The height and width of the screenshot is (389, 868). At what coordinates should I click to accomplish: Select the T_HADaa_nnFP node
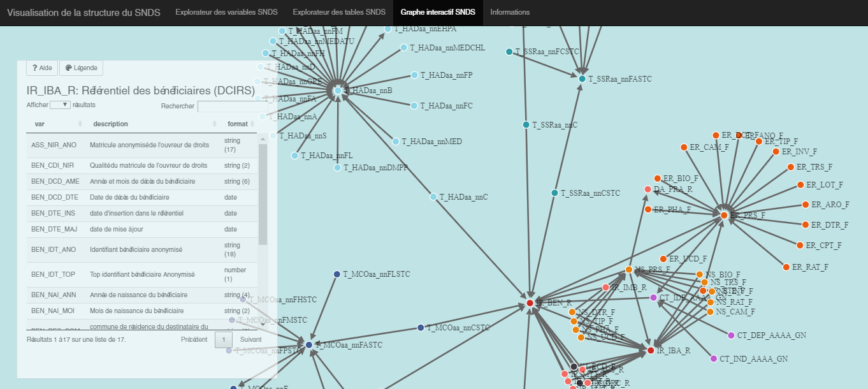[x=414, y=75]
